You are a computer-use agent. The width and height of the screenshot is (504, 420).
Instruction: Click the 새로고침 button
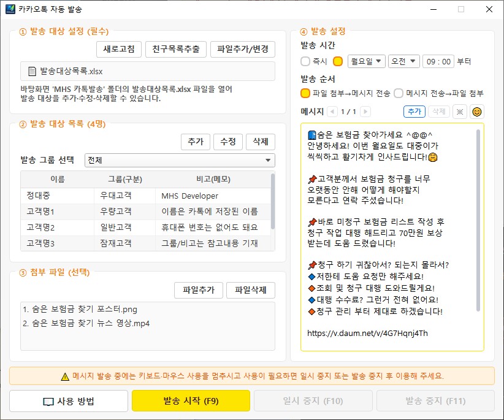click(119, 49)
